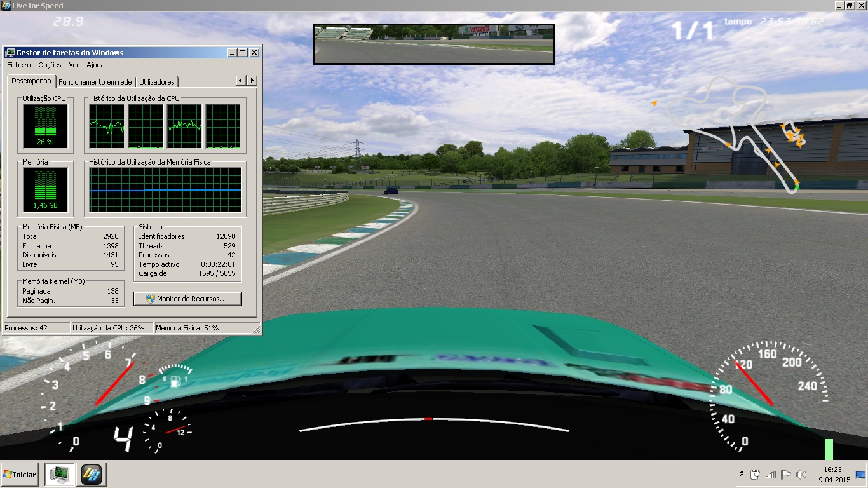Select the 'Identificadores' value 12090
The image size is (868, 488).
coord(226,236)
